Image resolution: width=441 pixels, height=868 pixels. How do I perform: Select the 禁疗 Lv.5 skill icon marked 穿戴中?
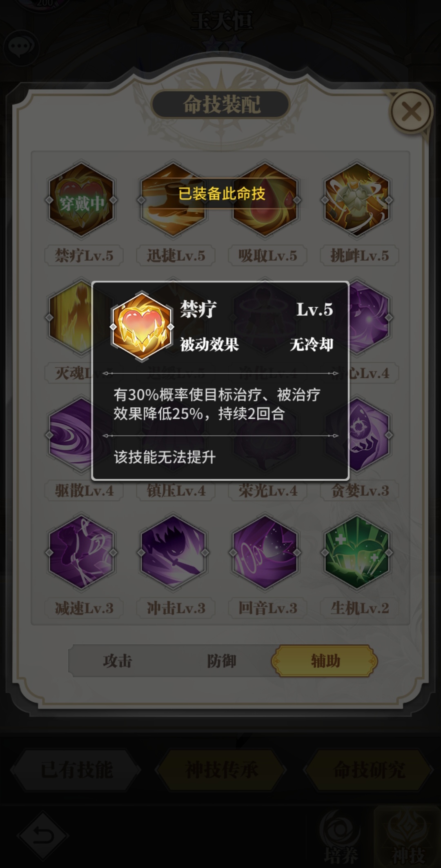pyautogui.click(x=81, y=200)
